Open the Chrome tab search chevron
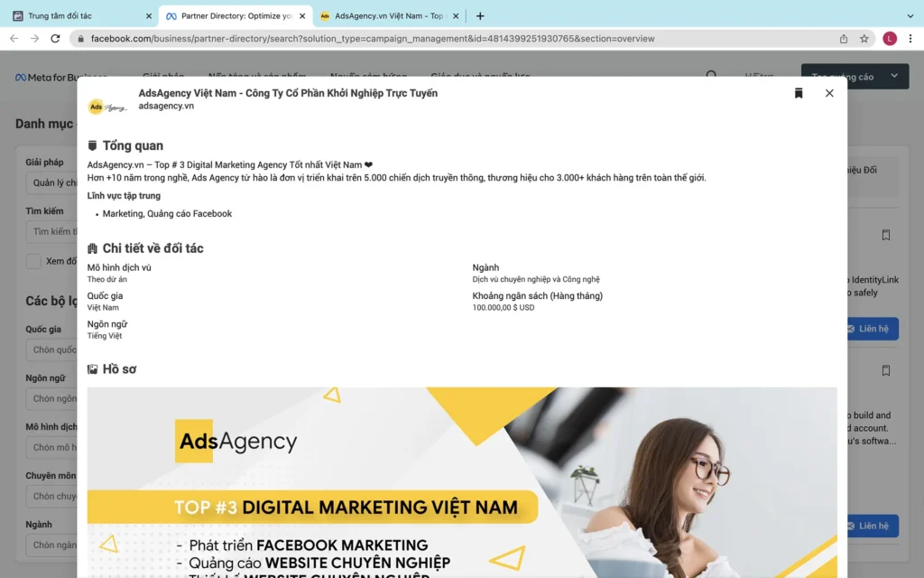924x578 pixels. point(908,16)
